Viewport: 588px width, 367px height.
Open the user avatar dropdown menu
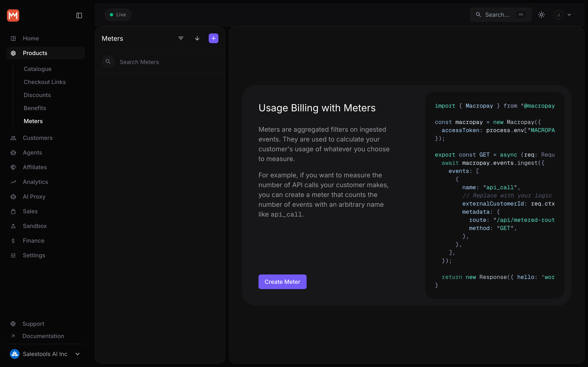pyautogui.click(x=563, y=15)
